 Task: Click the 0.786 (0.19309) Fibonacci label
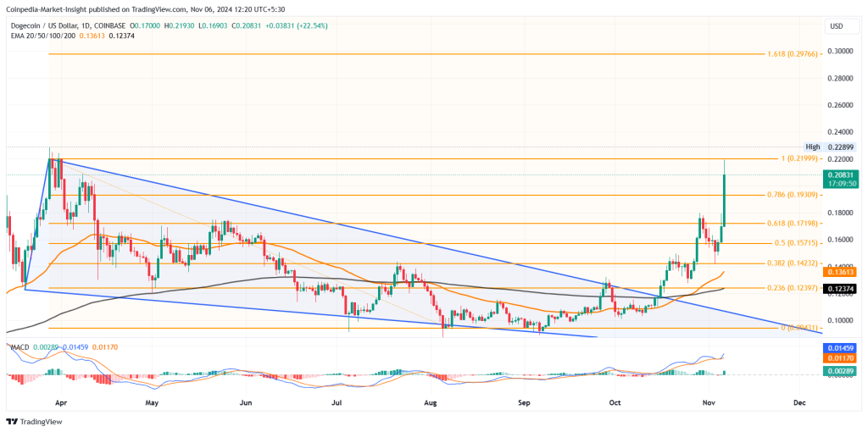point(793,196)
